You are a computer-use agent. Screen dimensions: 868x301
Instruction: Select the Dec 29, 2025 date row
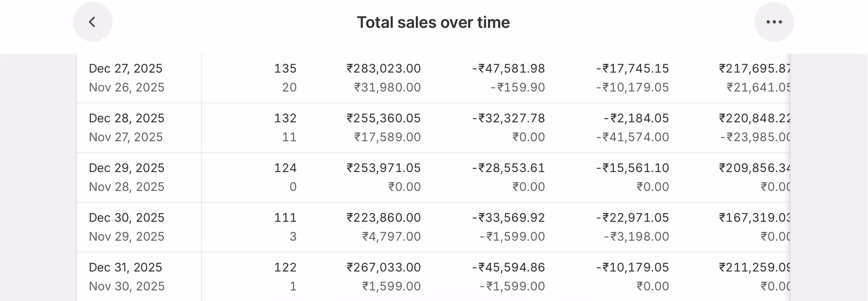pyautogui.click(x=126, y=168)
